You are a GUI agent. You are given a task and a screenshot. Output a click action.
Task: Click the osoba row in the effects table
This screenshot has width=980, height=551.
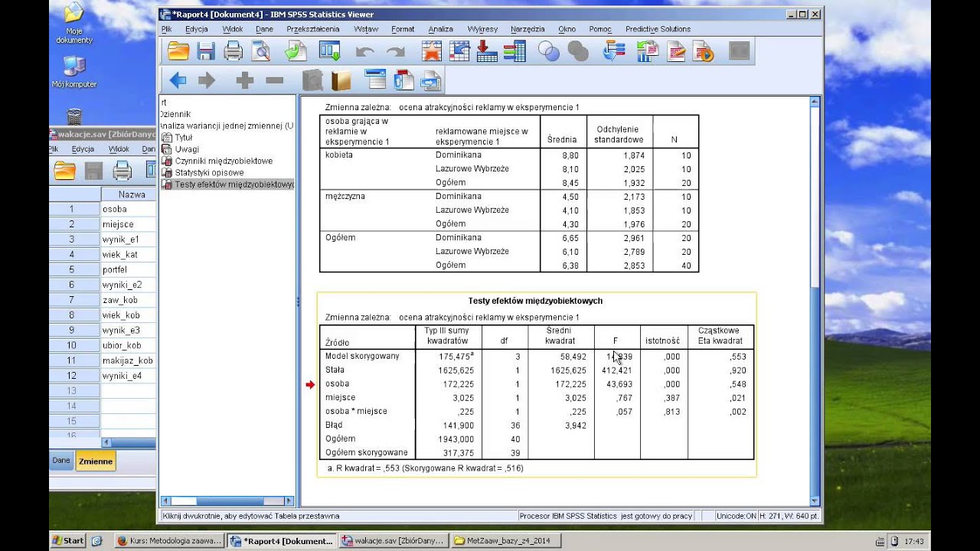point(337,383)
